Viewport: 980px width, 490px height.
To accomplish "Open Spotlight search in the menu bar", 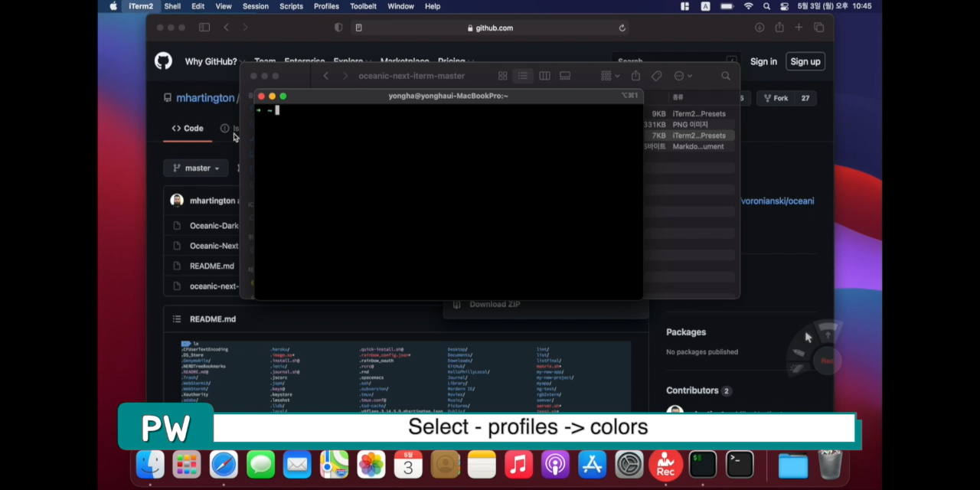I will click(x=766, y=6).
